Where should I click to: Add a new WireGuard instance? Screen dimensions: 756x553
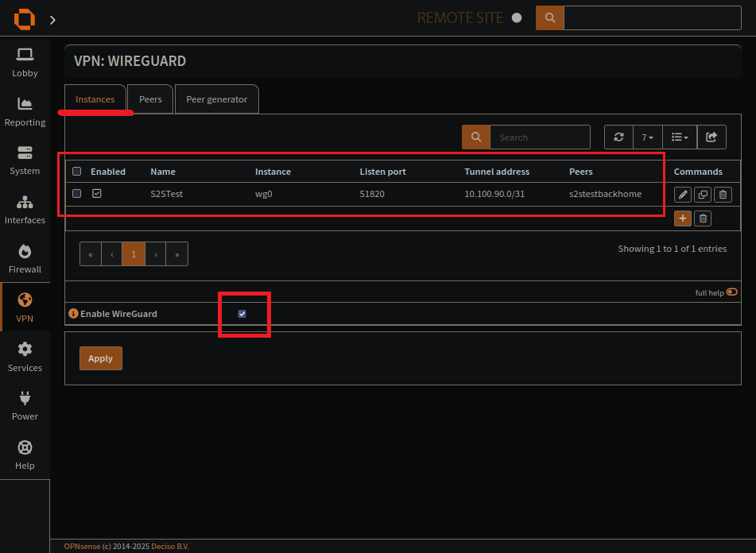[x=683, y=218]
